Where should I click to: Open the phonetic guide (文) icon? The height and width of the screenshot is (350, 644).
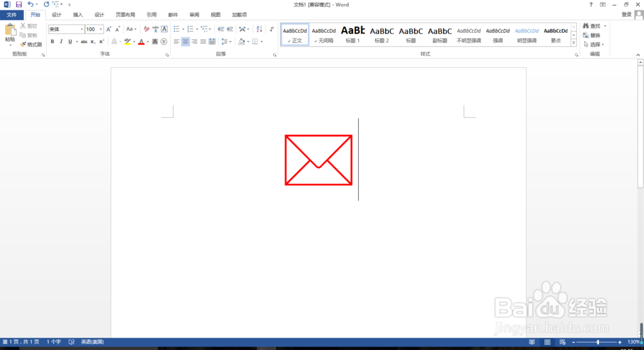tap(155, 29)
